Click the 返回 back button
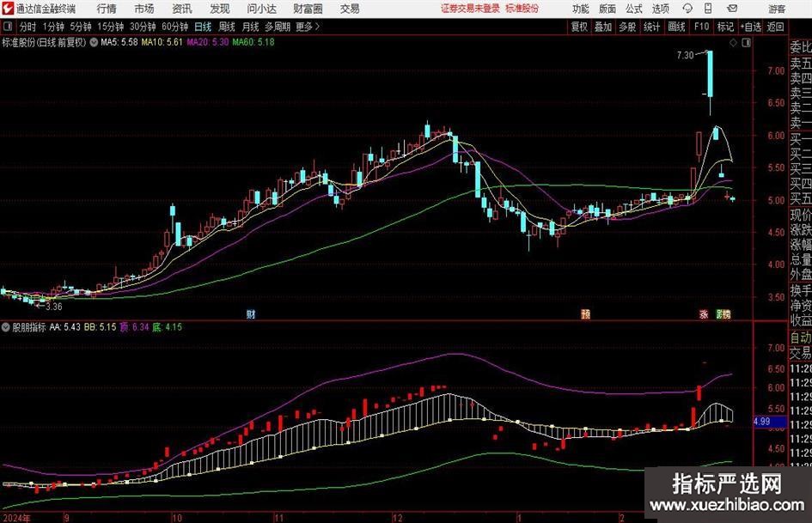Screen dimensions: 812x523 point(775,27)
